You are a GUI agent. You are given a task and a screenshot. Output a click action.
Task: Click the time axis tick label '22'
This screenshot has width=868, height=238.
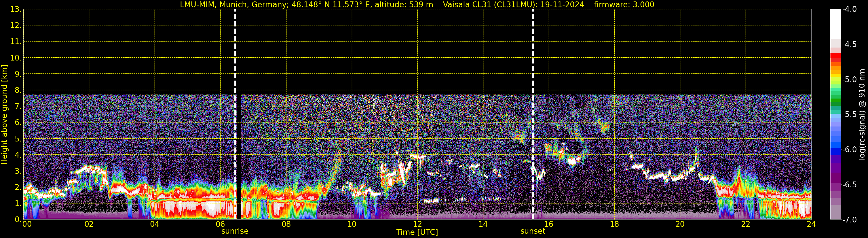point(746,224)
